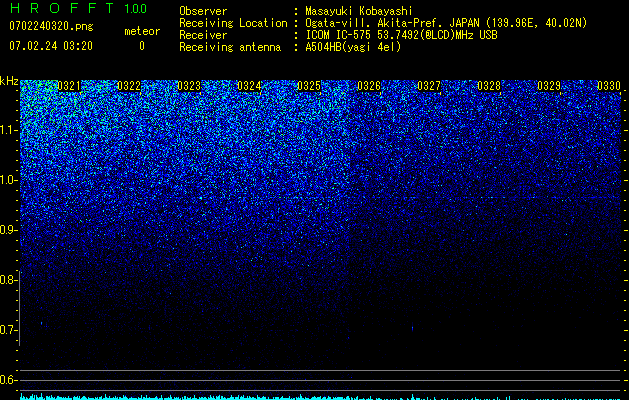
Task: Click the cyan signal-level strip at bottom
Action: pyautogui.click(x=321, y=397)
